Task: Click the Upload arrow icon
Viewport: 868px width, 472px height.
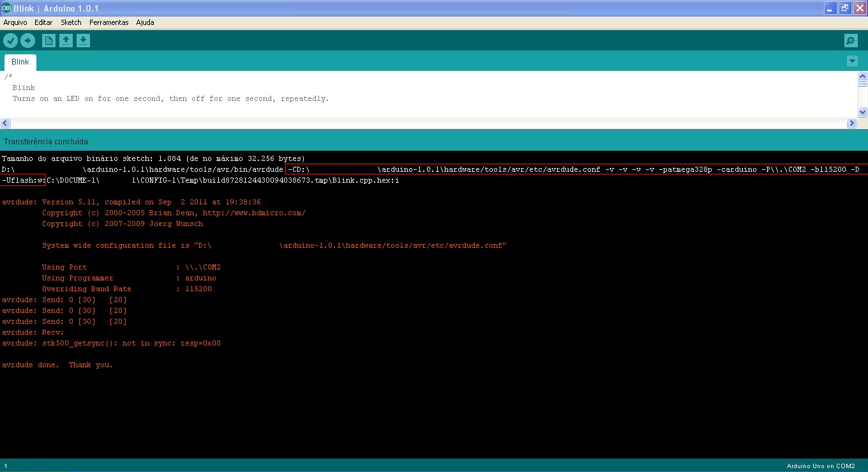Action: coord(27,41)
